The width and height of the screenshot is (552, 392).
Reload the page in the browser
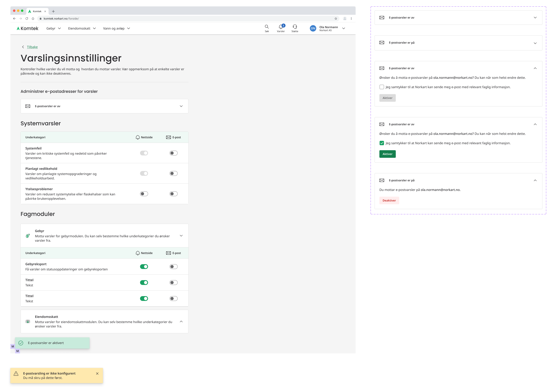pos(27,19)
